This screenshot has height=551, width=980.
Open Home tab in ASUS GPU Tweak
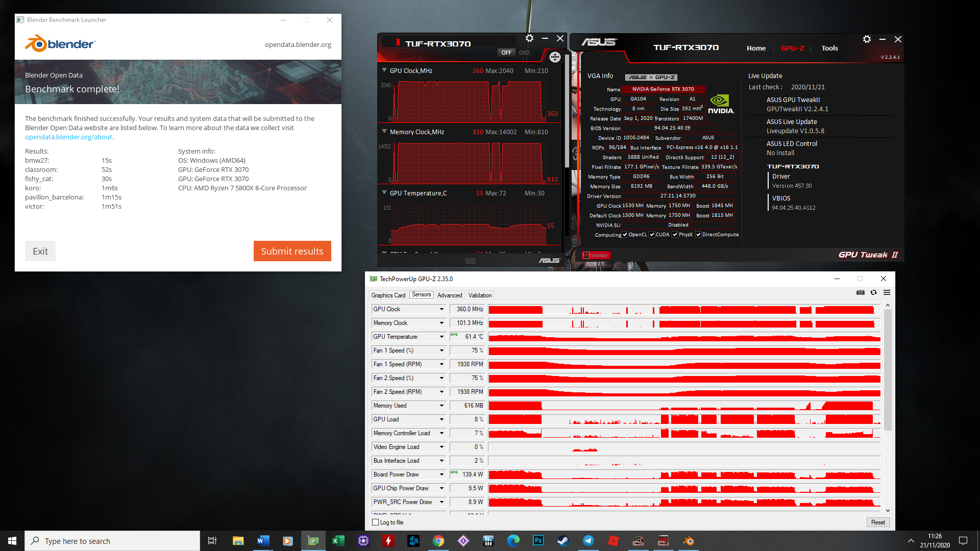756,48
